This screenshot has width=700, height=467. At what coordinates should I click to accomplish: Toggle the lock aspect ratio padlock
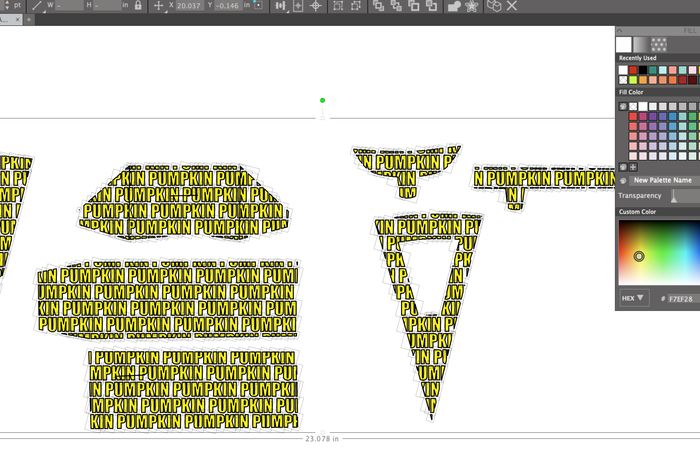point(137,6)
